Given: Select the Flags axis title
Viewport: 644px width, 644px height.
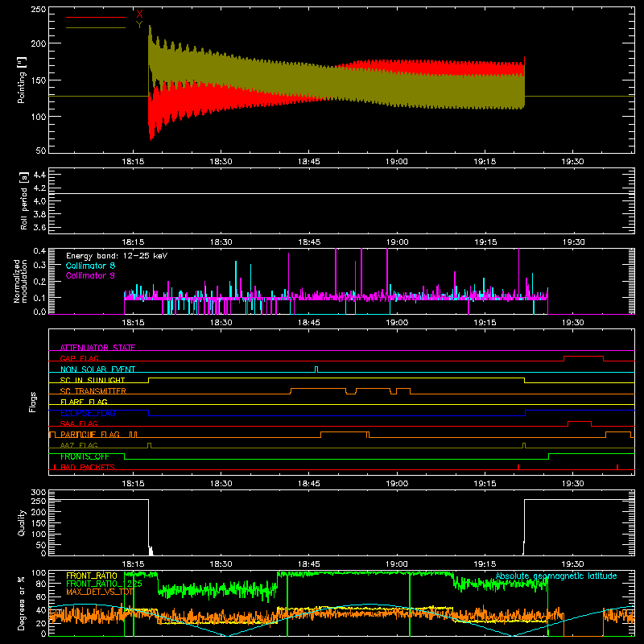Looking at the screenshot, I should (33, 402).
